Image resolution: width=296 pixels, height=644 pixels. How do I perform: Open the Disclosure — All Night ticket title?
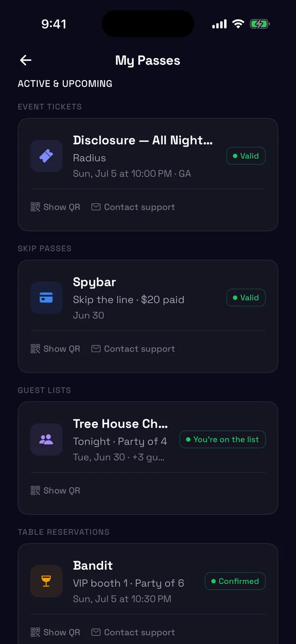coord(143,140)
